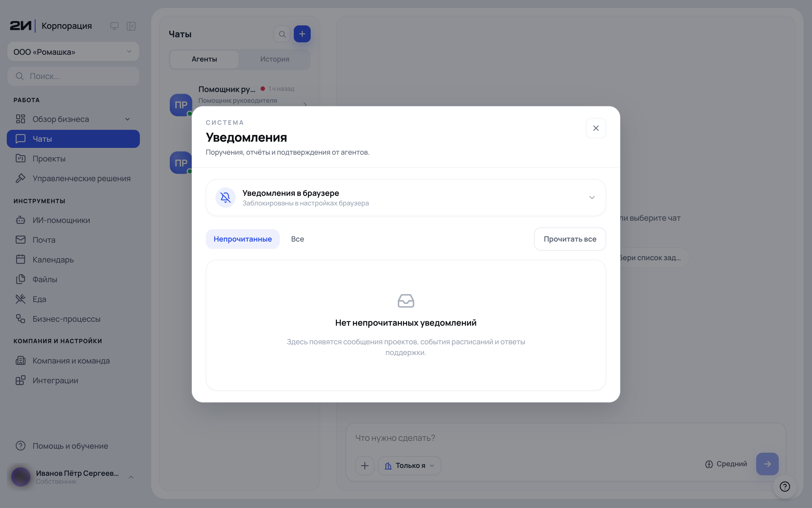Expand the Уведомления в браузере section
This screenshot has width=812, height=508.
pos(592,198)
